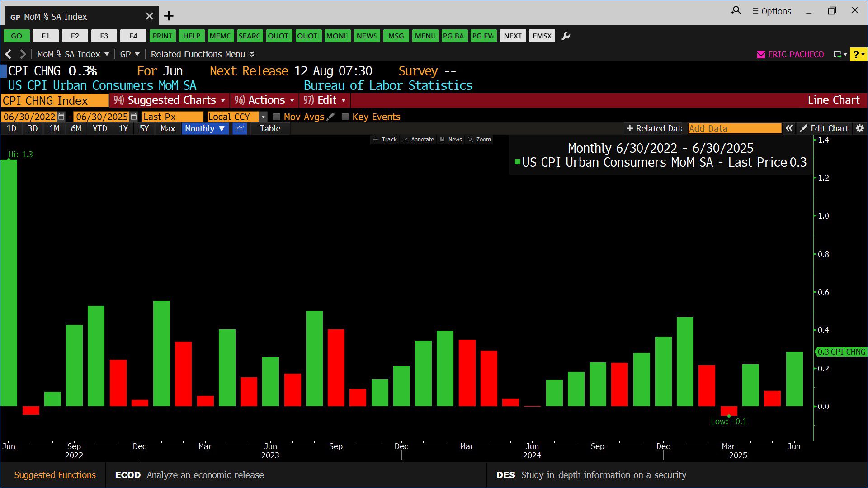Viewport: 868px width, 488px height.
Task: Select the 1D time range tab
Action: point(11,128)
